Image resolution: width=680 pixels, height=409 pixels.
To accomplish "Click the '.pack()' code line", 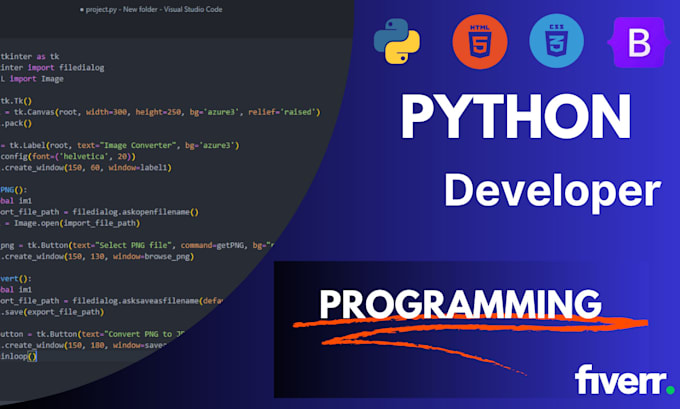I will pos(16,123).
